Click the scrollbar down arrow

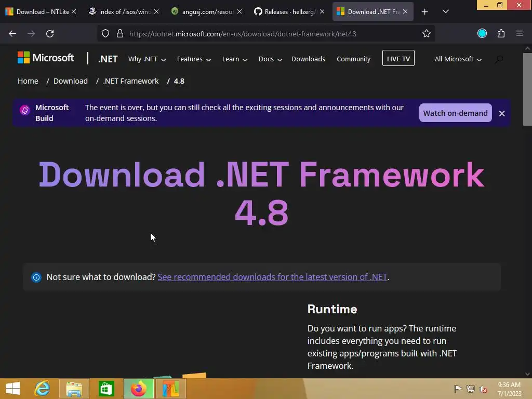[527, 374]
